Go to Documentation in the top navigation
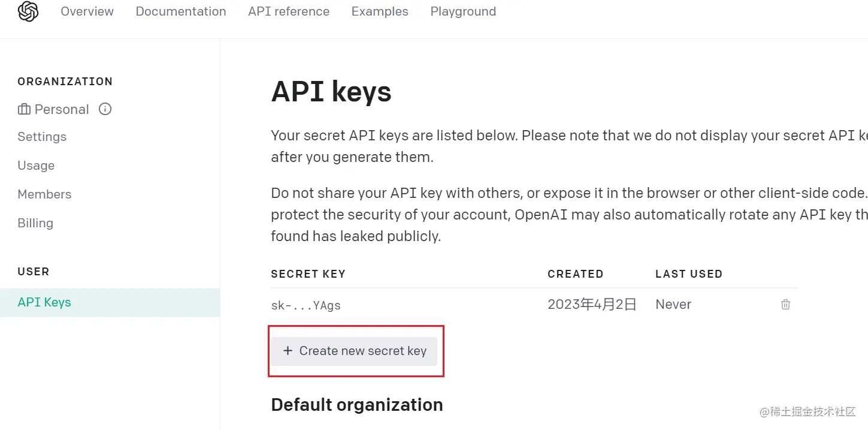Viewport: 868px width, 430px height. (181, 11)
